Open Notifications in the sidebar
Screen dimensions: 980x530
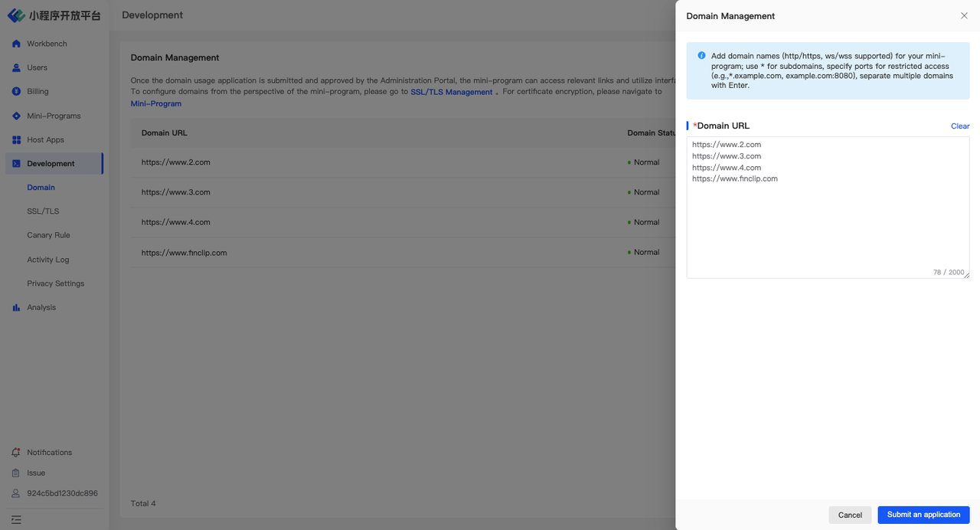49,452
